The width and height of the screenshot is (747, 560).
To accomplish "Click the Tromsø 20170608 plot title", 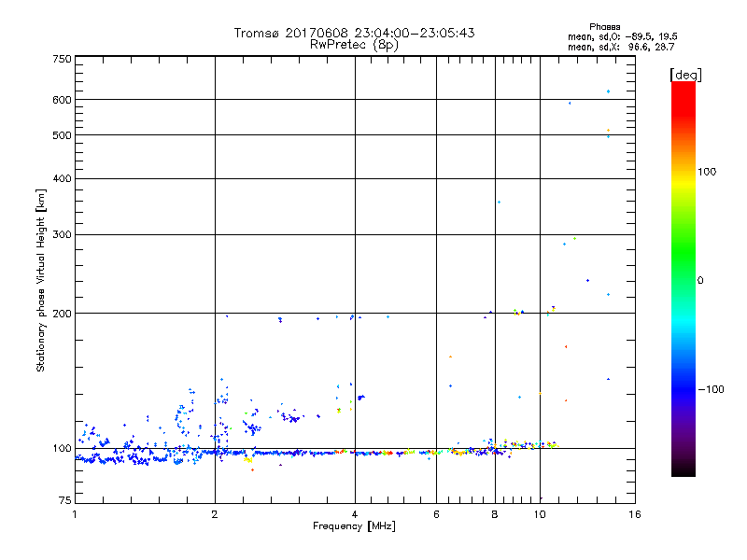I will pos(354,33).
